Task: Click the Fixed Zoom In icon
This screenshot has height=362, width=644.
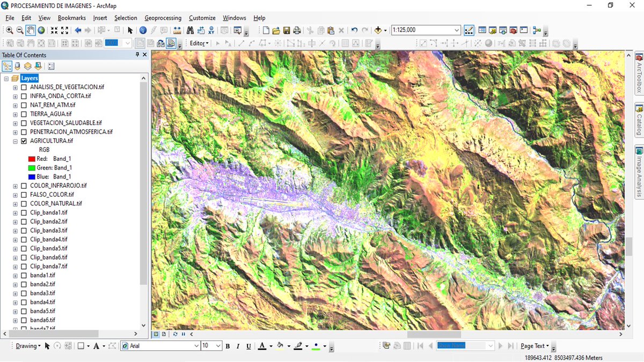Action: (54, 30)
